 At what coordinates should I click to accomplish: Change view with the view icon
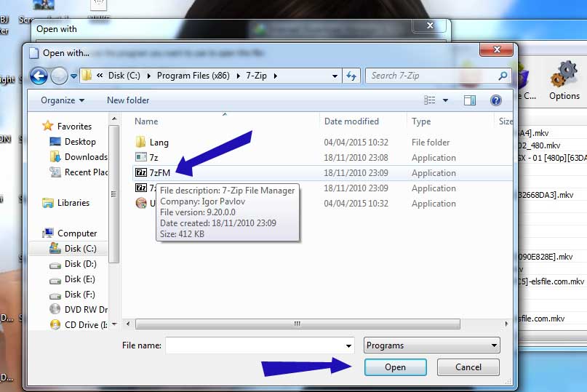pyautogui.click(x=429, y=100)
